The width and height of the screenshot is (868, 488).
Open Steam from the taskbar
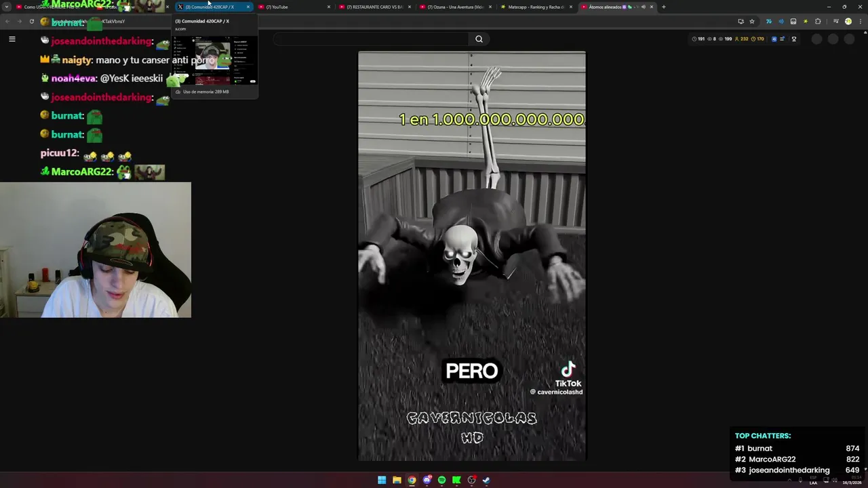486,480
